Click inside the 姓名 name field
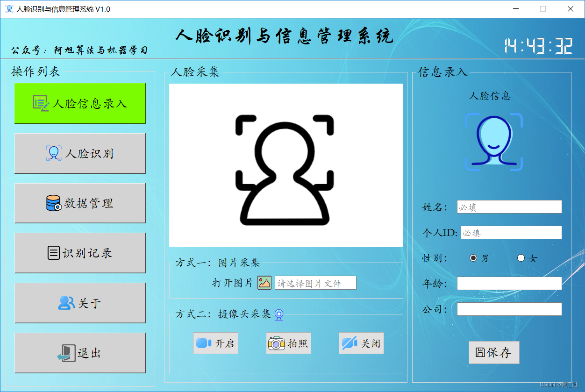 coord(509,207)
